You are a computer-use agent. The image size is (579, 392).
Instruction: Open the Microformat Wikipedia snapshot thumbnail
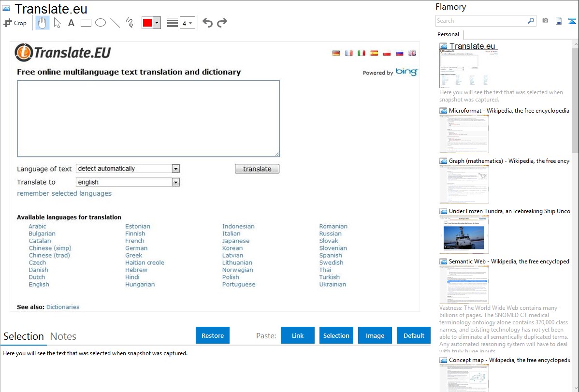[464, 134]
